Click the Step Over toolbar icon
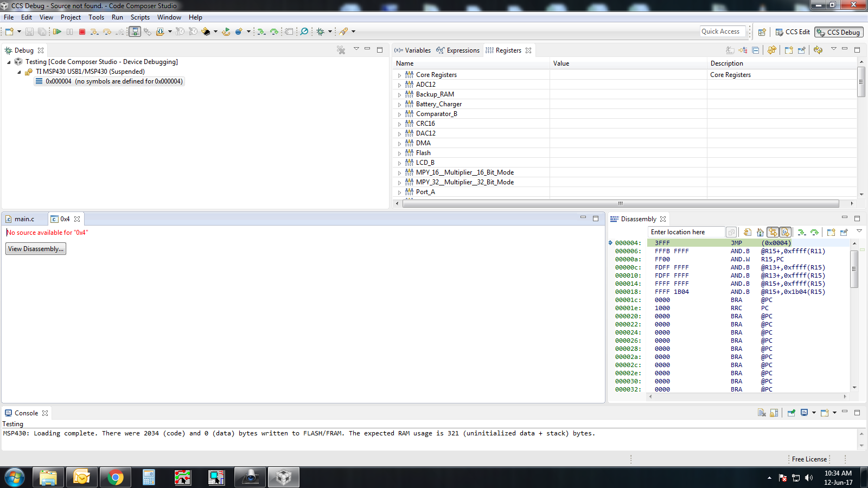 click(107, 31)
